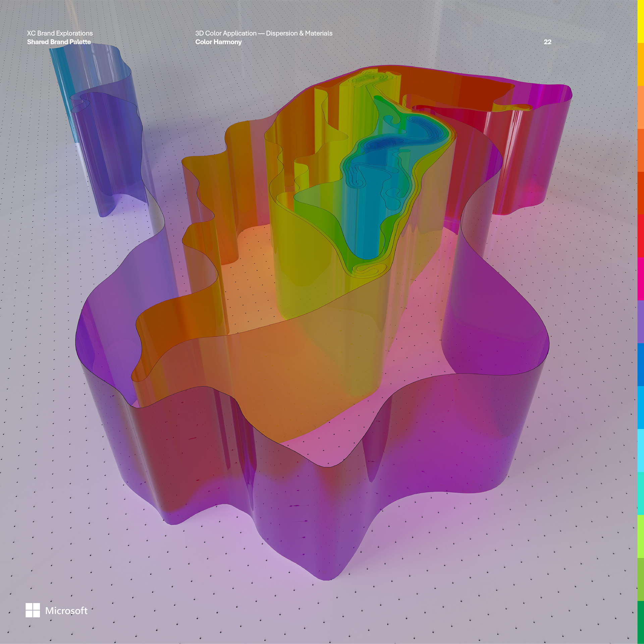Click the 3D Color Application title text
The height and width of the screenshot is (644, 644).
click(264, 33)
